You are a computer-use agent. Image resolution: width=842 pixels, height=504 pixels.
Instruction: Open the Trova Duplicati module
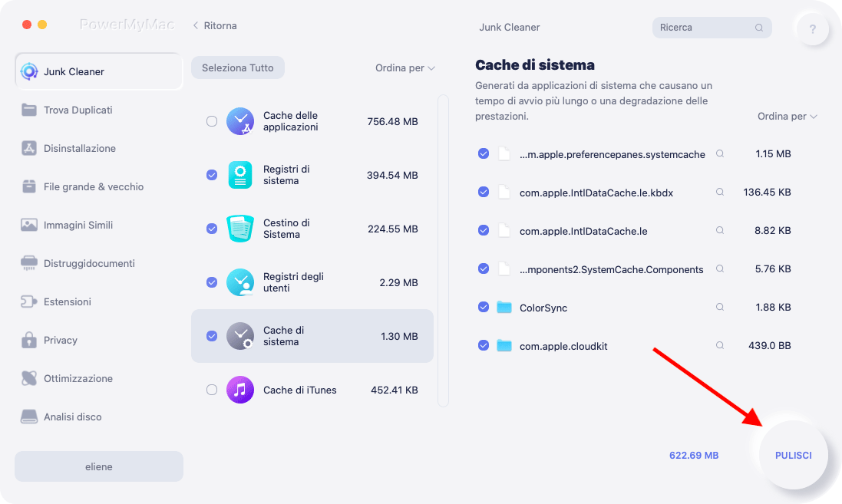pyautogui.click(x=99, y=110)
